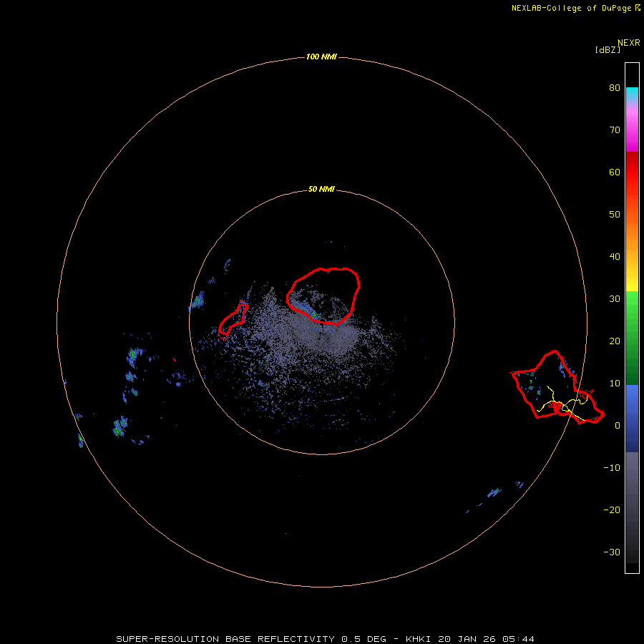Click the NEXR label above the color scale
The image size is (644, 644).
click(x=628, y=43)
